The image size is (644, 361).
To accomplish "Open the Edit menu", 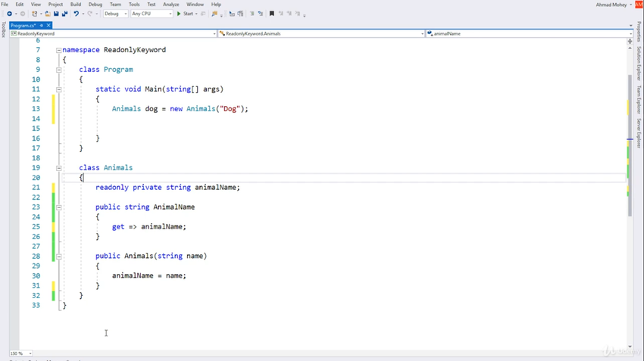I will point(19,4).
